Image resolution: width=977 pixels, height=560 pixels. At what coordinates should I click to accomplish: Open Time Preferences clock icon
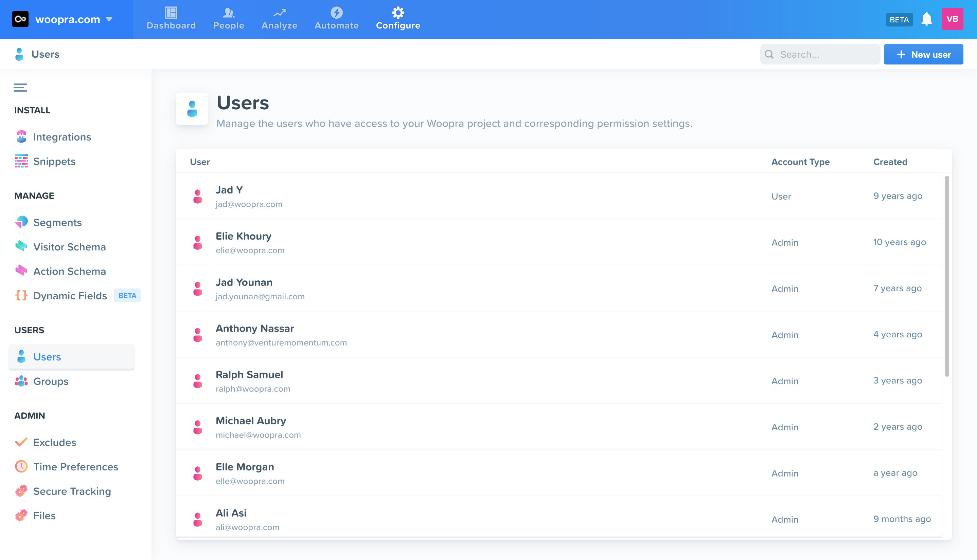(21, 467)
